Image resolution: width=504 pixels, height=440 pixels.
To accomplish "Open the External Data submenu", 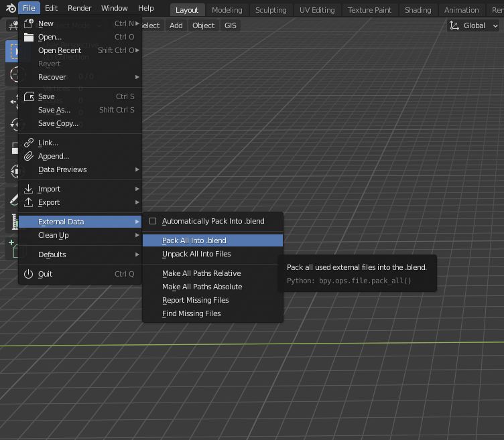I will pyautogui.click(x=80, y=222).
